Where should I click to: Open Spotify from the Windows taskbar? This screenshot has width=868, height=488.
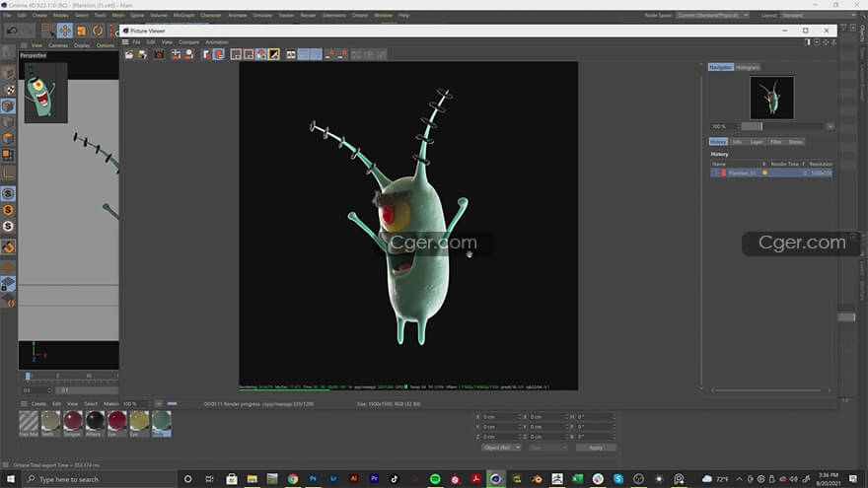(435, 479)
